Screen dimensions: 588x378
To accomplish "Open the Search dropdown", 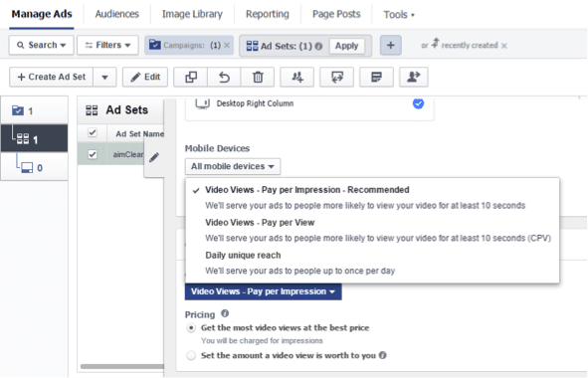I will click(41, 46).
